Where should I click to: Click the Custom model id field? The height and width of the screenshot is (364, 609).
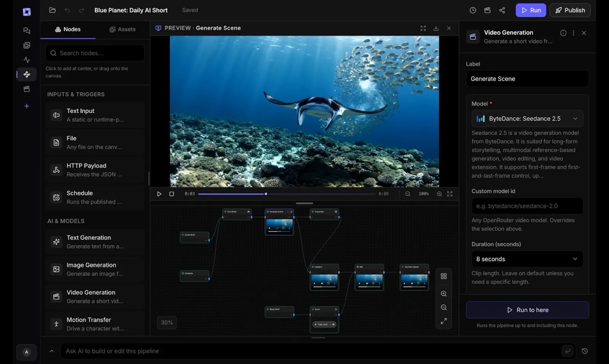pos(527,206)
